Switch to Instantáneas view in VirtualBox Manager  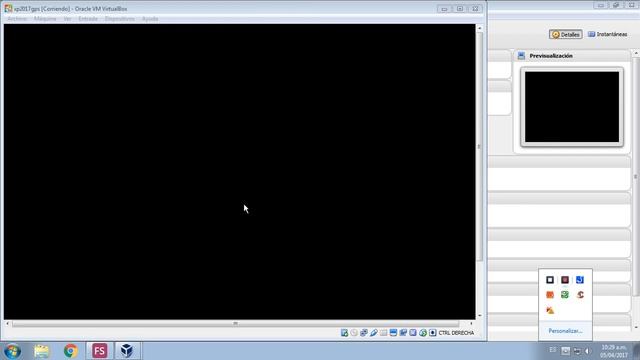point(607,34)
